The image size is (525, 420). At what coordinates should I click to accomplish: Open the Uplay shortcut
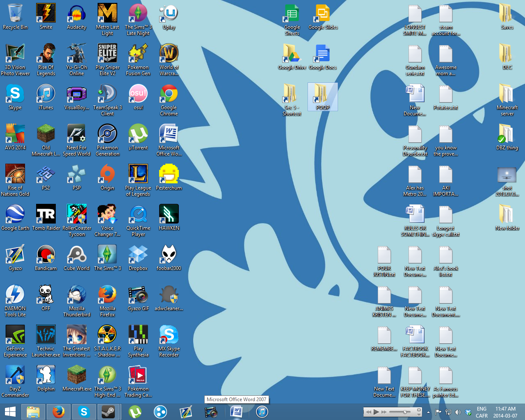pyautogui.click(x=169, y=17)
